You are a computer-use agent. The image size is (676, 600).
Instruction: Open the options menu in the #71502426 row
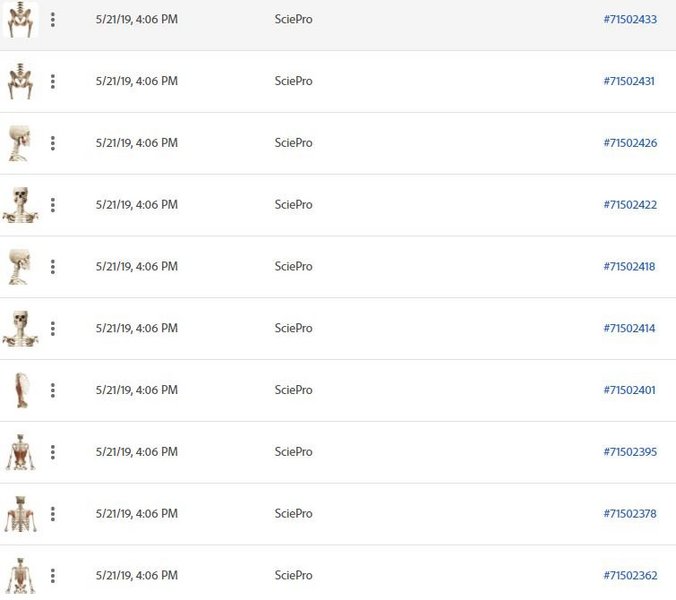tap(53, 143)
